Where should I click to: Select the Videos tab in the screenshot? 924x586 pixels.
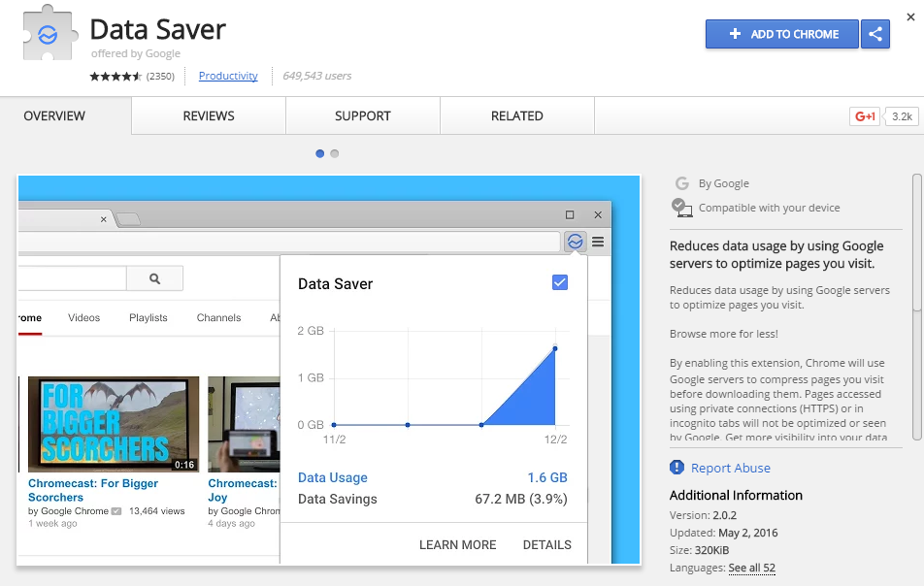83,317
